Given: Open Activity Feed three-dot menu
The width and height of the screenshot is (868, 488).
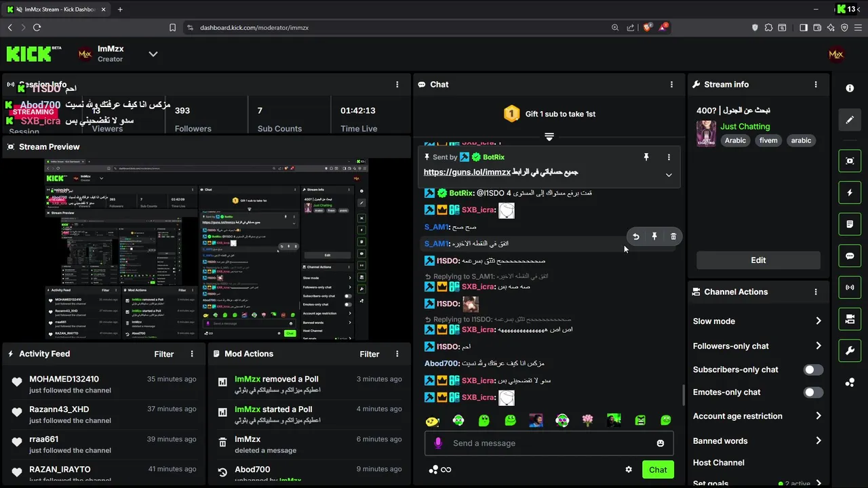Looking at the screenshot, I should [192, 354].
